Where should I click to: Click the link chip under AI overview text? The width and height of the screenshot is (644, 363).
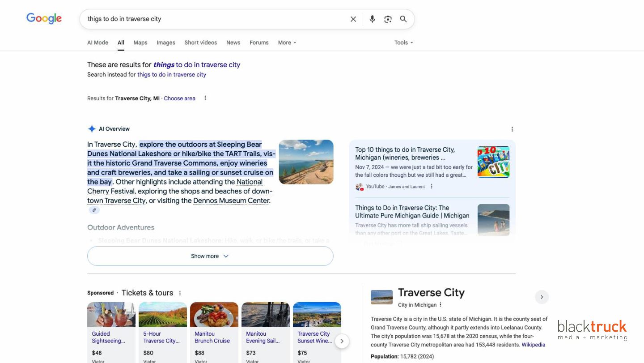(x=94, y=210)
